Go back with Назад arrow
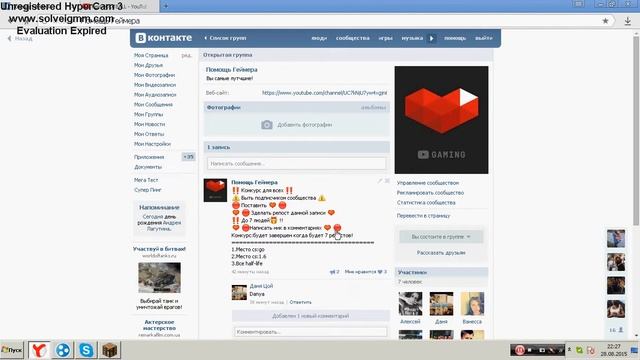The height and width of the screenshot is (360, 640). coord(20,38)
